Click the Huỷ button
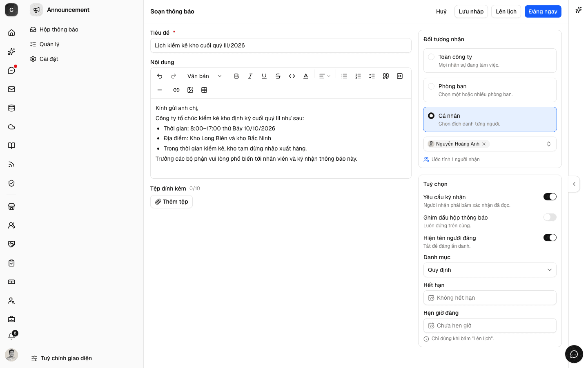588x368 pixels. pos(441,11)
